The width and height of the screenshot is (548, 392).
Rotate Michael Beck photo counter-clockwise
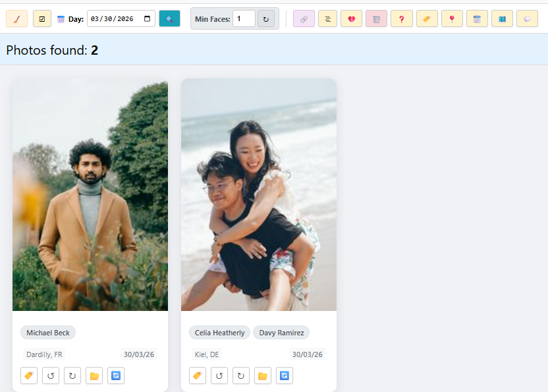(x=51, y=376)
